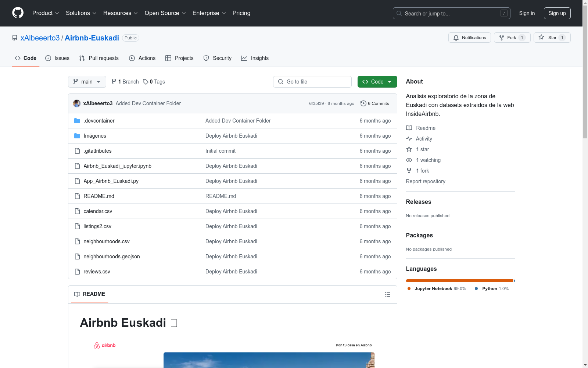The image size is (588, 368).
Task: Click the branch icon next to 1 Branch
Action: [x=114, y=82]
